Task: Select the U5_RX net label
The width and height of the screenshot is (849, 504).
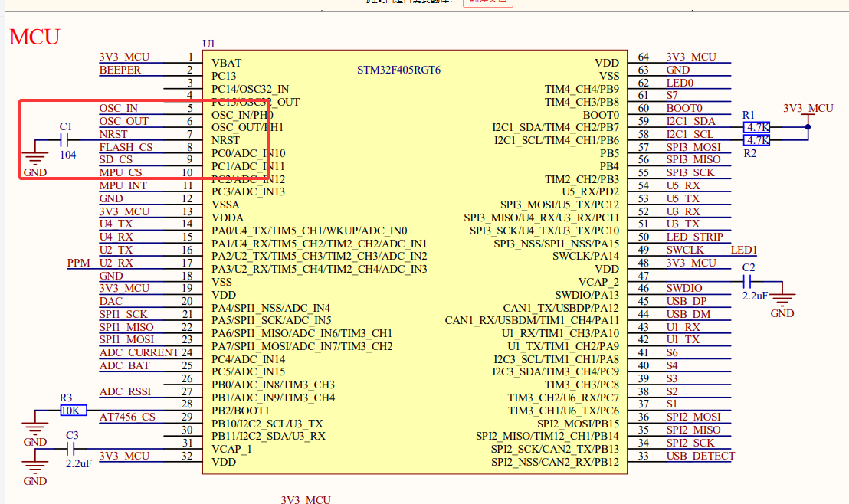Action: click(683, 185)
